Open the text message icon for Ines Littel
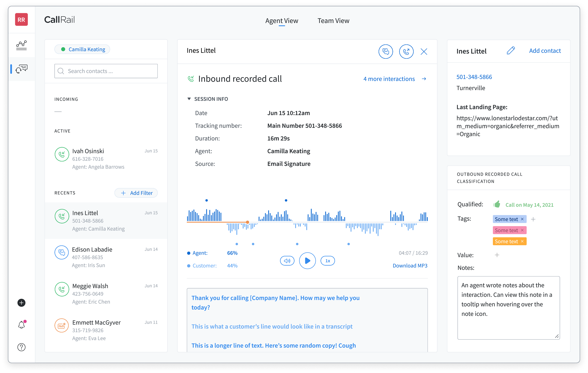Viewport: 588px width, 373px height. click(x=386, y=51)
